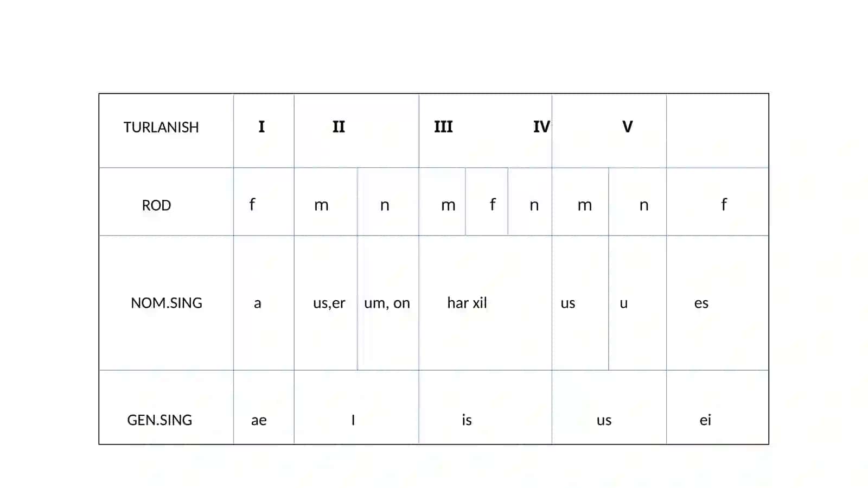Select the 'us,er' ending cell
Viewport: 868px width, 488px height.
(329, 303)
